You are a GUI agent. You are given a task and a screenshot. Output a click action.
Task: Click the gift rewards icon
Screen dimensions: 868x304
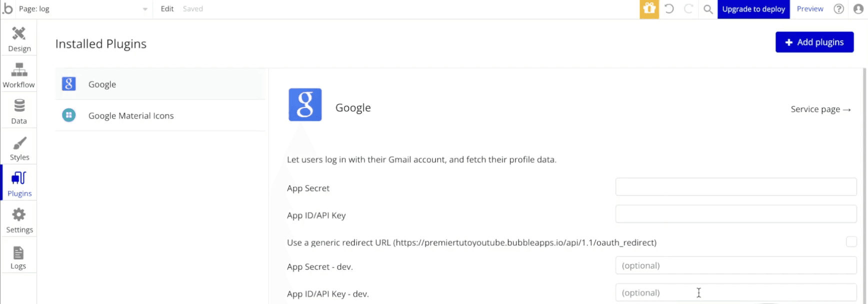click(649, 8)
